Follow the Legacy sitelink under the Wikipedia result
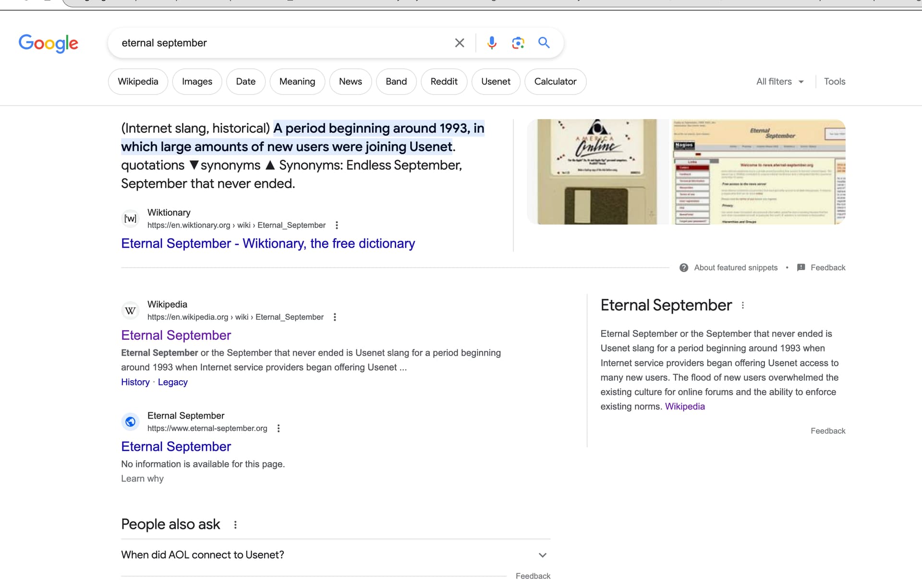This screenshot has width=922, height=588. pyautogui.click(x=172, y=382)
